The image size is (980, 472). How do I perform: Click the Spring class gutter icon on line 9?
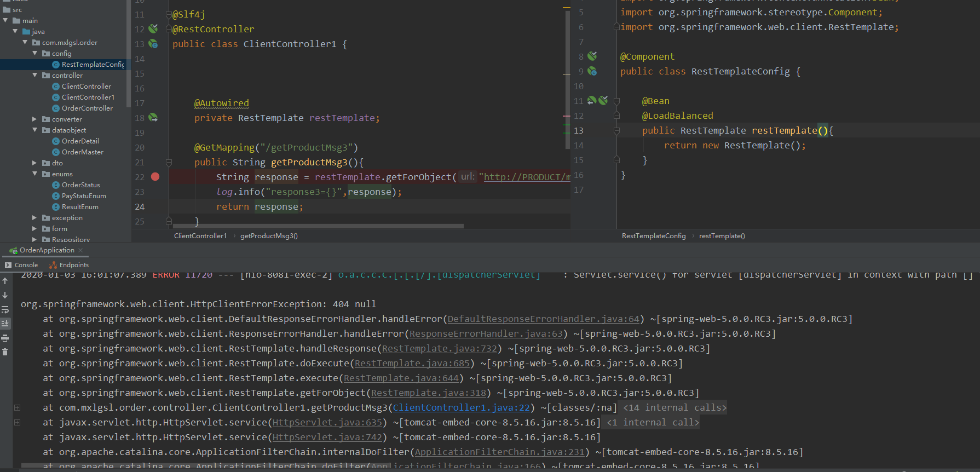pos(592,71)
